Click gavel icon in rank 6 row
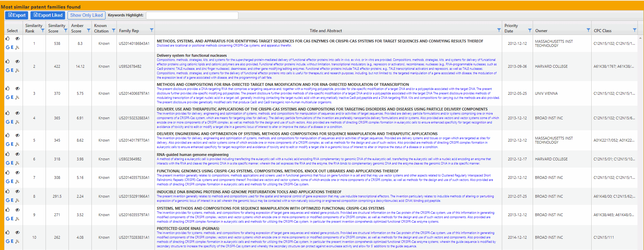This screenshot has height=250, width=644. click(x=17, y=163)
